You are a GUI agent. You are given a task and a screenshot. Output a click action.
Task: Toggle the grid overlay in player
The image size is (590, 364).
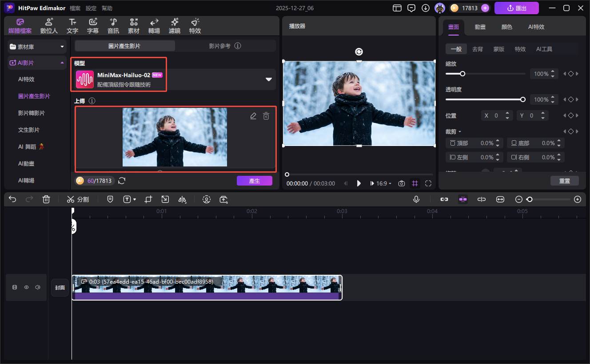click(x=415, y=183)
